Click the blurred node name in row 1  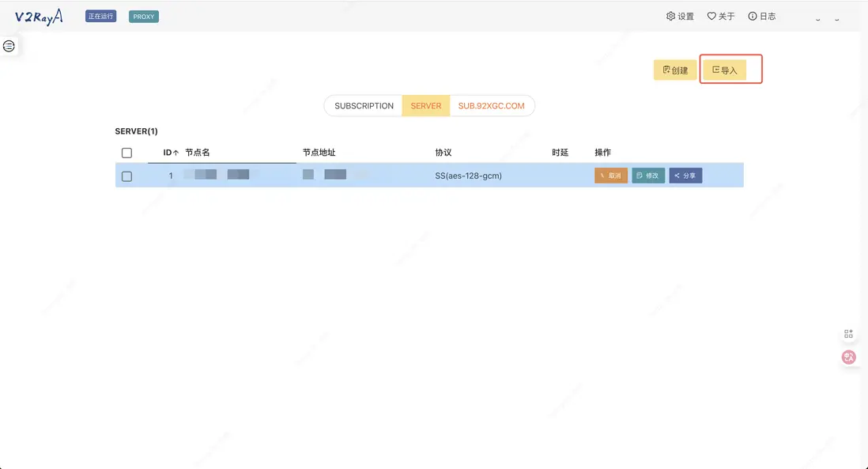pos(217,175)
